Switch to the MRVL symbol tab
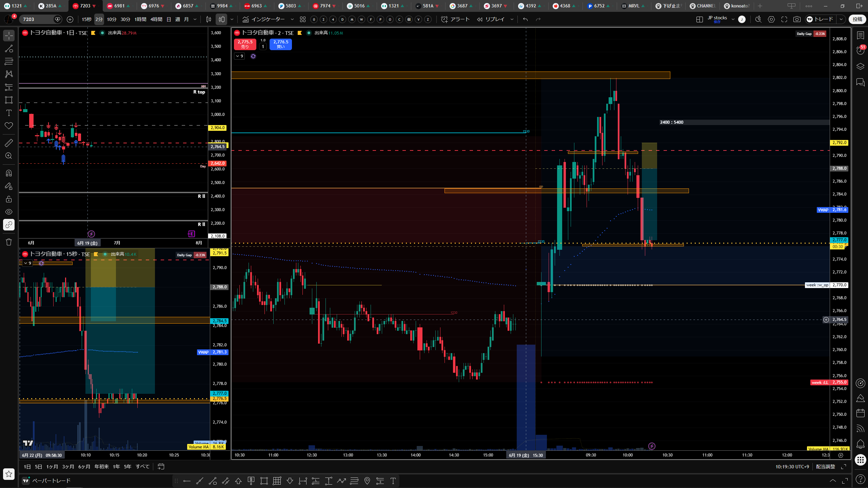 pyautogui.click(x=633, y=6)
